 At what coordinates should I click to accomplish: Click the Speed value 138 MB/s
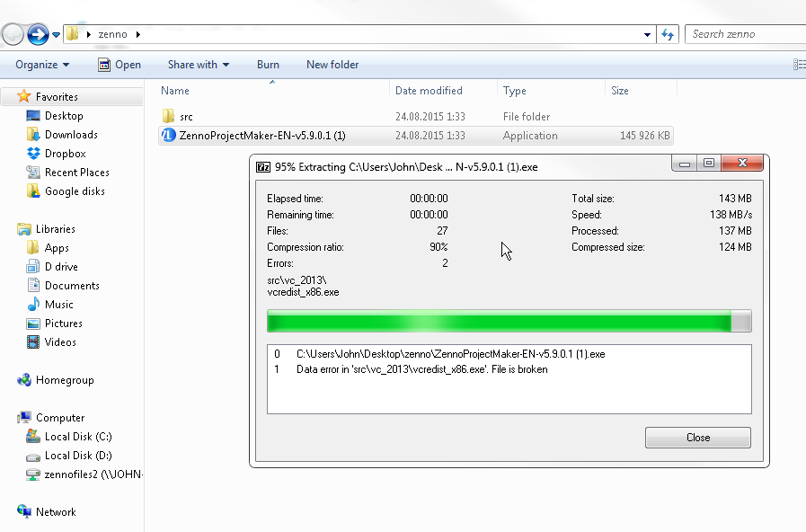731,215
